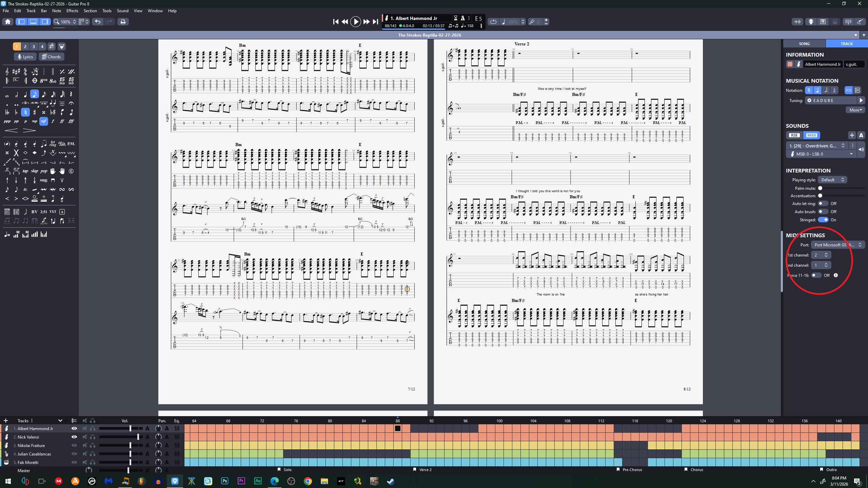Jump to the last bar with the skip-to-end button

coord(375,22)
